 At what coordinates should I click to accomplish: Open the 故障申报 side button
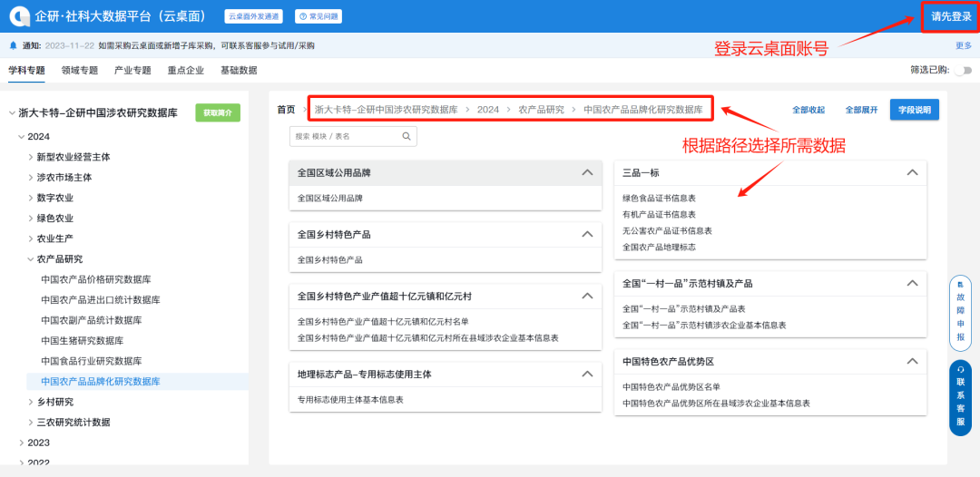(x=960, y=313)
